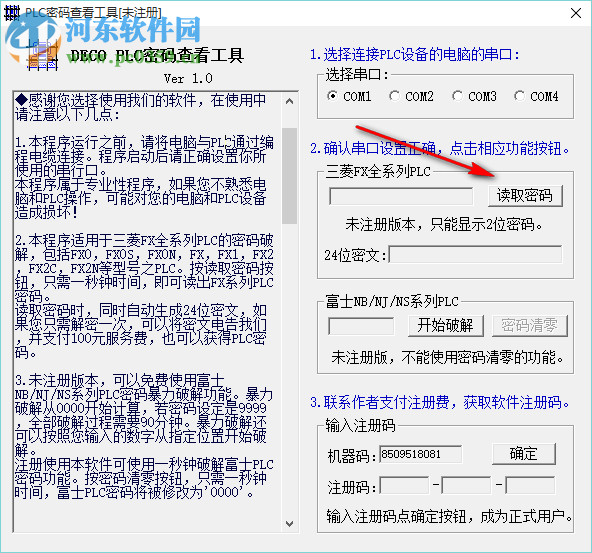Focus the Mitsubishi FX password output field
Screen dimensions: 592x553
click(x=401, y=196)
